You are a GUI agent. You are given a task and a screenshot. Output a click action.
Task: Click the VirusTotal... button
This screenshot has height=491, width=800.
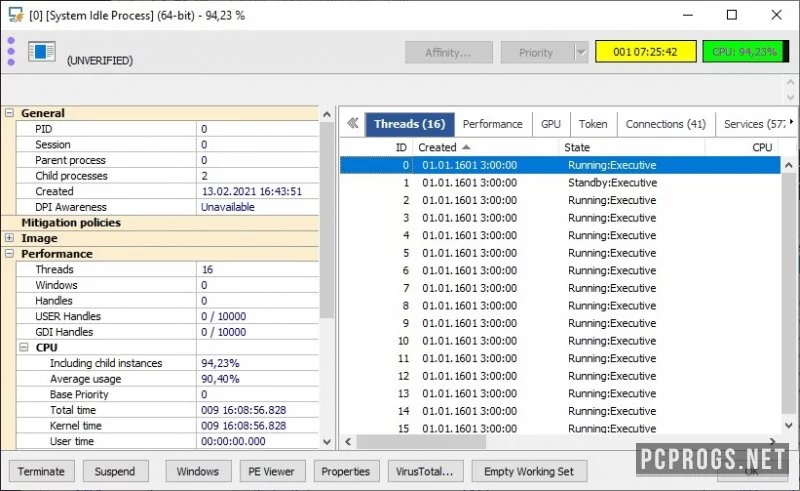[x=425, y=471]
